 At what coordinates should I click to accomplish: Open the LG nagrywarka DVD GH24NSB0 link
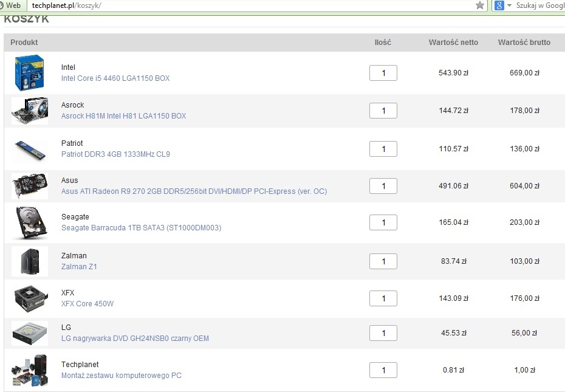tap(135, 339)
